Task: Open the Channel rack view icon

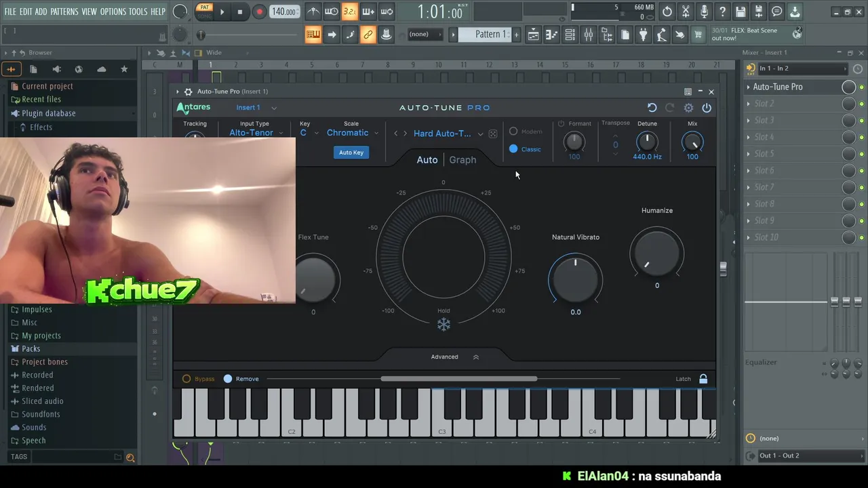Action: click(570, 35)
